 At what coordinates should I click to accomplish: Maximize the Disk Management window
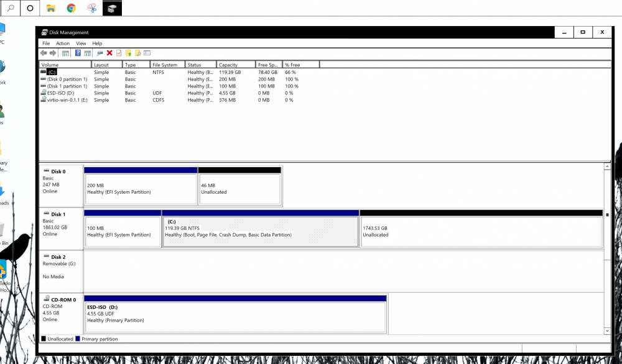(x=583, y=32)
